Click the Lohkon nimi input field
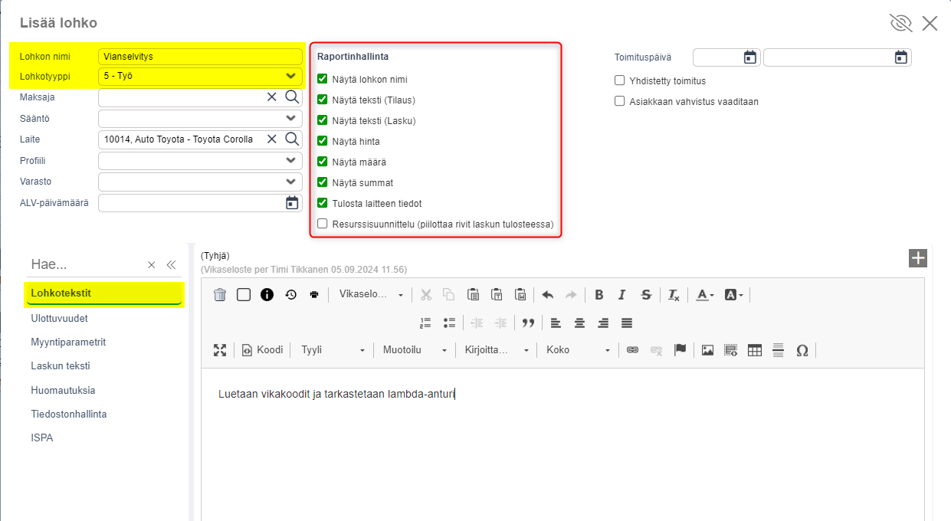Image resolution: width=951 pixels, height=521 pixels. click(200, 56)
